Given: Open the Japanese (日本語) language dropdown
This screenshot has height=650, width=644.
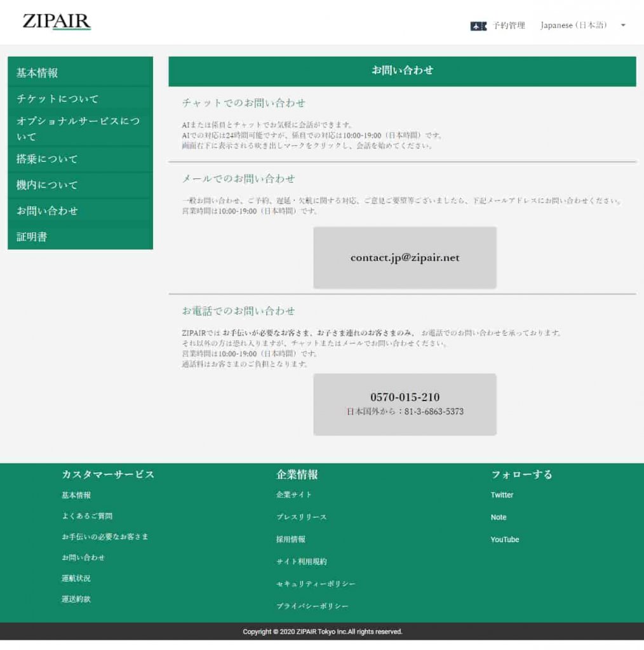Looking at the screenshot, I should (582, 25).
